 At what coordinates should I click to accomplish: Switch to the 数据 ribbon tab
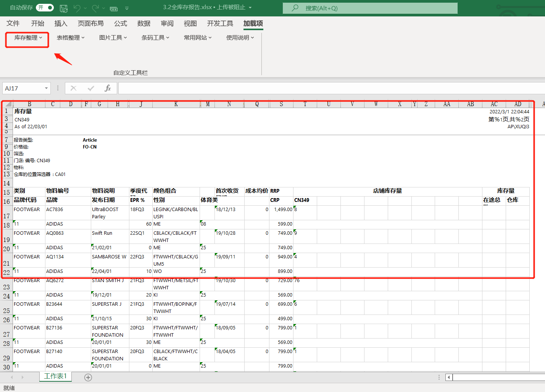point(144,24)
